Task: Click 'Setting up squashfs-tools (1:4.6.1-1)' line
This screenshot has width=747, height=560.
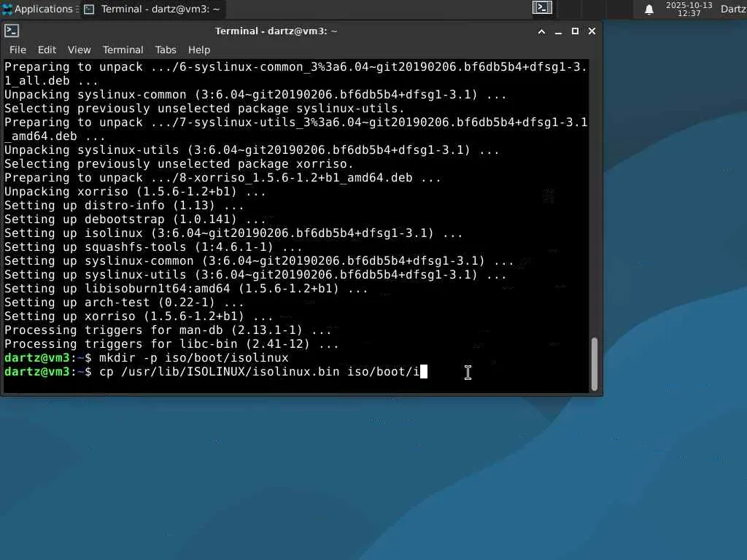Action: pos(153,246)
